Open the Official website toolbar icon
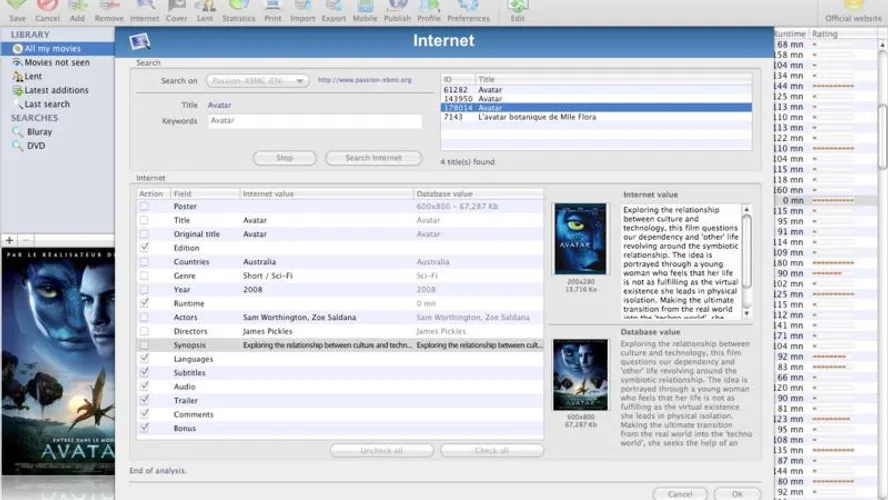The height and width of the screenshot is (500, 888). coord(853,10)
